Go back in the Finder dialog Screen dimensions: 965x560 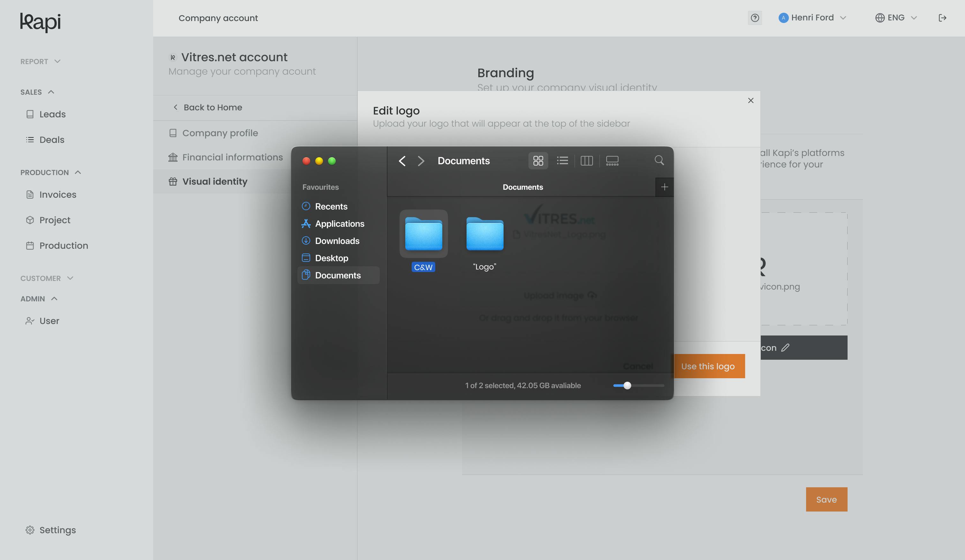[402, 161]
